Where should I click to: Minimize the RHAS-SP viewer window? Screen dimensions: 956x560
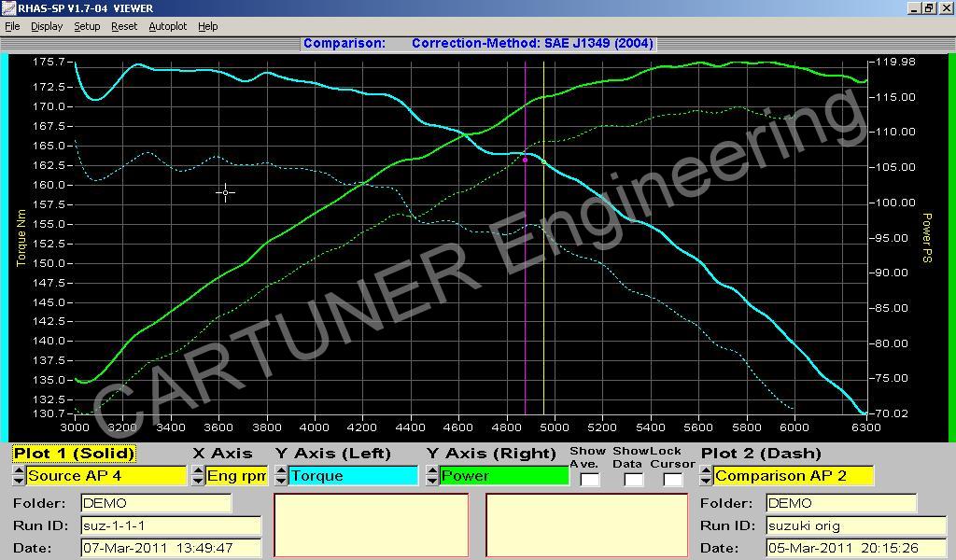914,7
